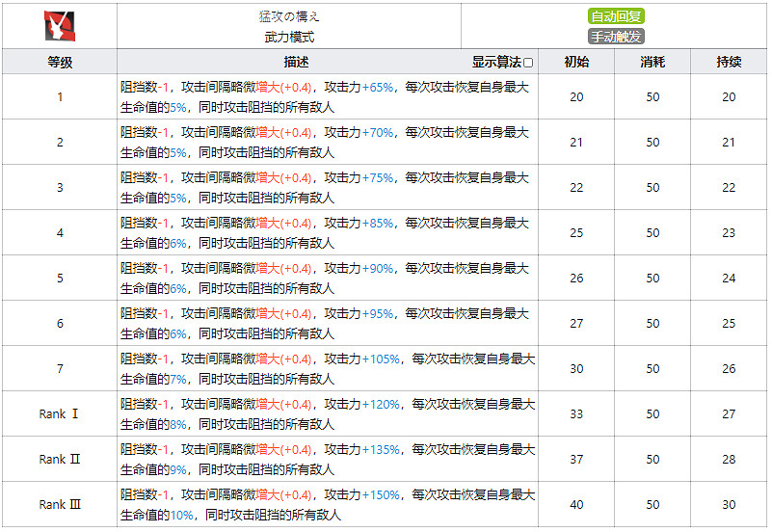Select level cell 2
Image resolution: width=772 pixels, height=532 pixels.
[x=60, y=143]
